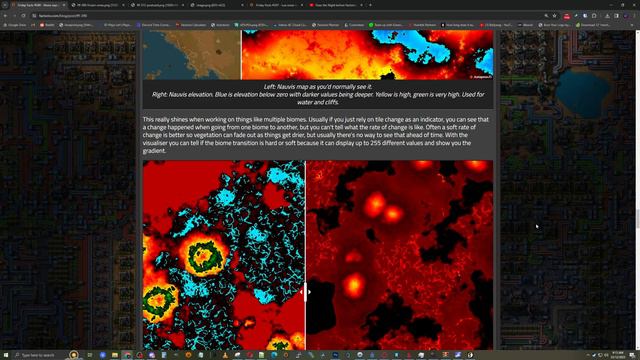Open the notification center icon
Viewport: 640px width, 360px height.
632,355
